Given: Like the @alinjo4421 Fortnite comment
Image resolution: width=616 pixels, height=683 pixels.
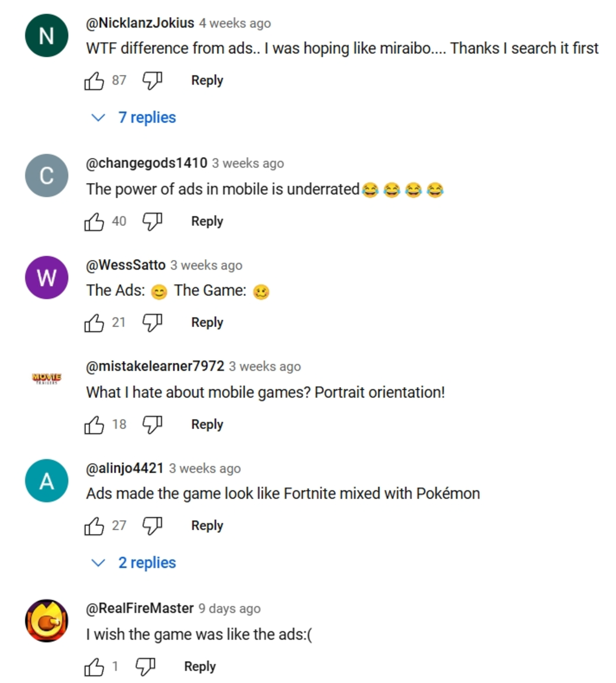Looking at the screenshot, I should tap(94, 526).
